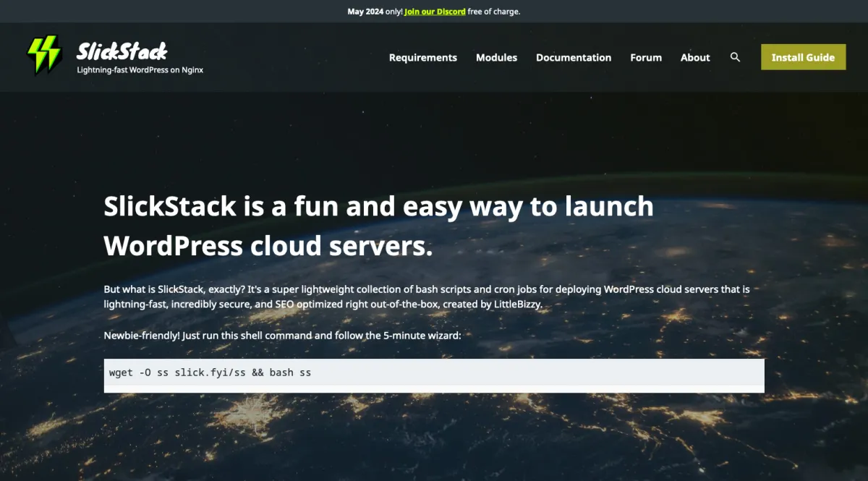The height and width of the screenshot is (481, 868).
Task: Open the Requirements menu item
Action: pyautogui.click(x=423, y=58)
